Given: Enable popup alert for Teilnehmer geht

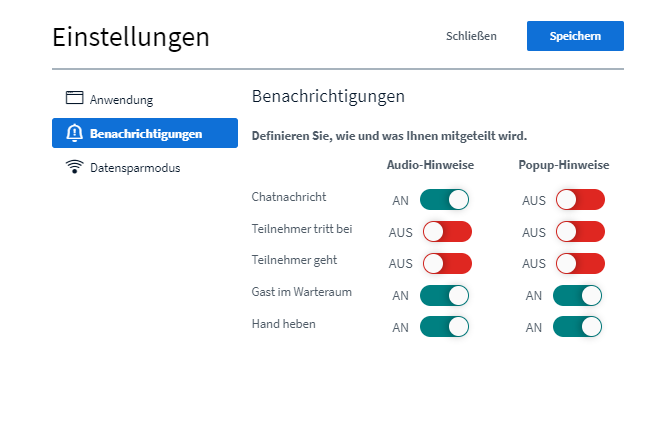Looking at the screenshot, I should click(x=580, y=263).
